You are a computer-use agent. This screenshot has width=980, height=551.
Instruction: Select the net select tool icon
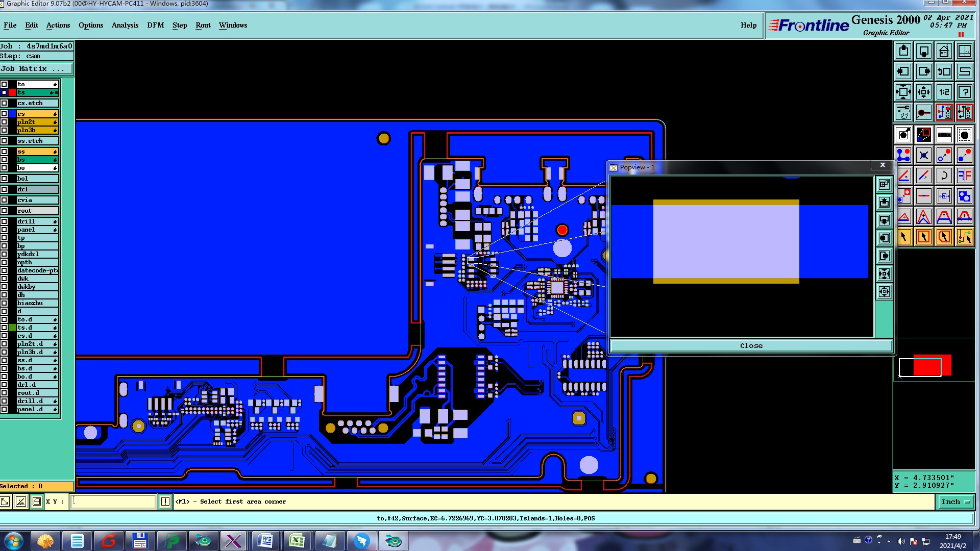(x=965, y=237)
